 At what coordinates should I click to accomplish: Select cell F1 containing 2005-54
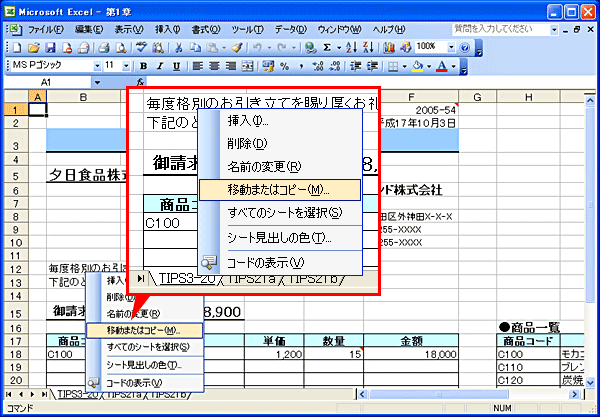pyautogui.click(x=419, y=110)
